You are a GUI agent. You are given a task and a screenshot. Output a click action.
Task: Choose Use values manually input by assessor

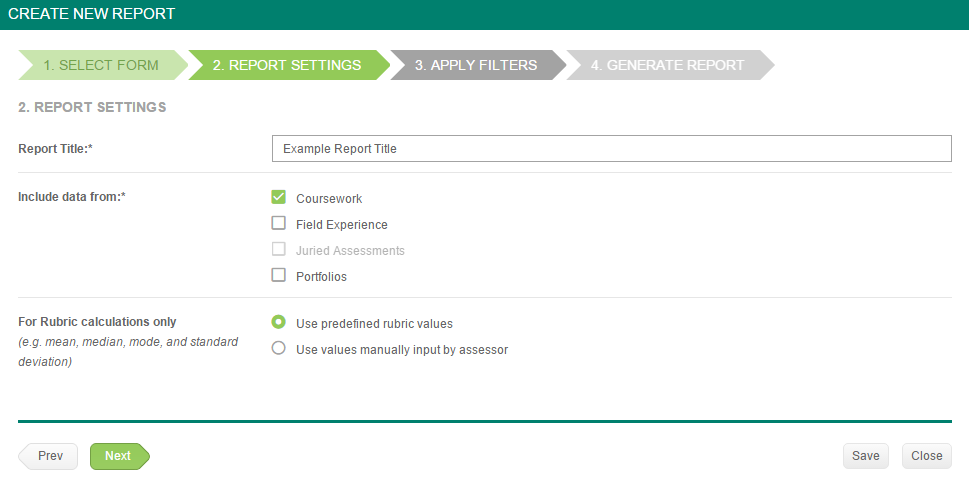point(279,348)
